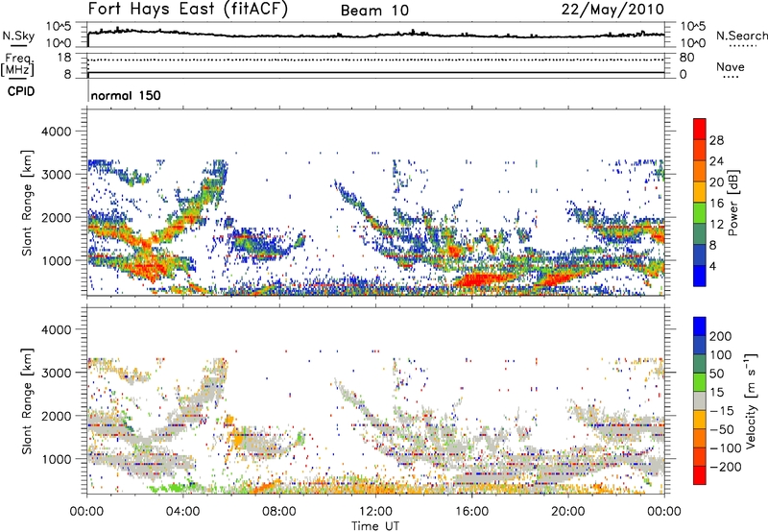768x532 pixels.
Task: Click the Velocity color bar value "-100"
Action: pos(725,448)
